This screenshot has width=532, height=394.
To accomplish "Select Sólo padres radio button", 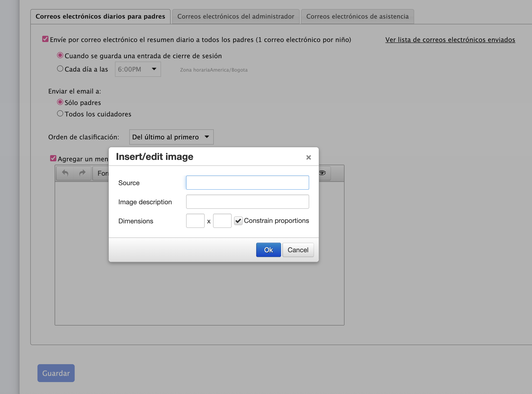I will pyautogui.click(x=60, y=102).
